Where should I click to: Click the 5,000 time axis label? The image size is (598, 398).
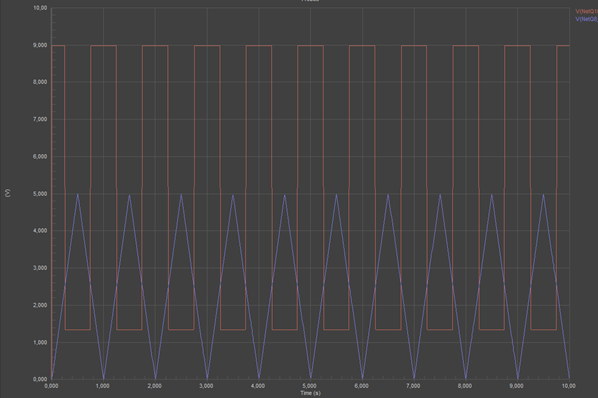(310, 386)
